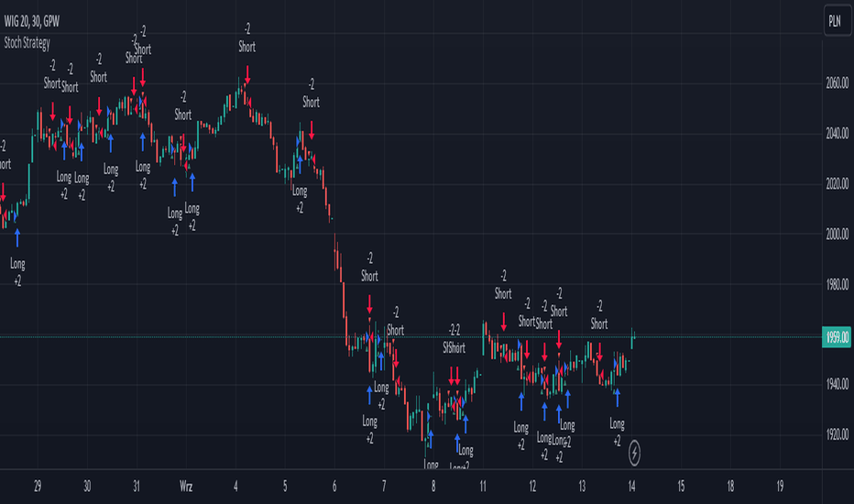This screenshot has width=854, height=504.
Task: Click the 2000.00 price axis label
Action: (838, 235)
